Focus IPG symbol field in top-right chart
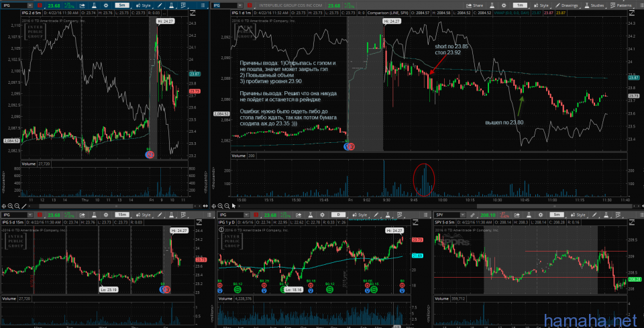This screenshot has width=644, height=328. click(x=225, y=6)
